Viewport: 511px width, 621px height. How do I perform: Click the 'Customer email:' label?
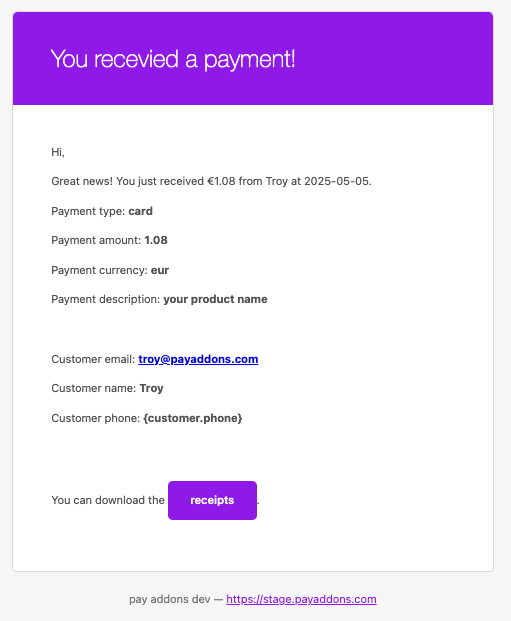93,359
